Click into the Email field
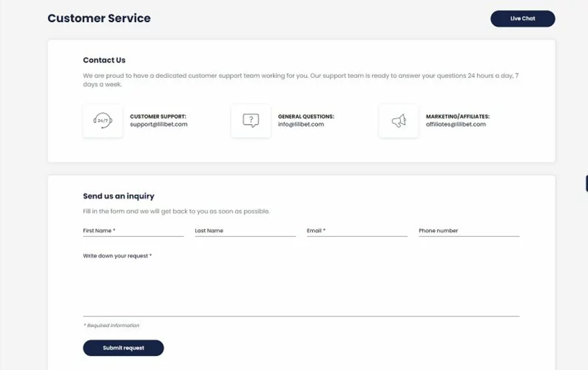This screenshot has width=588, height=370. (x=357, y=231)
